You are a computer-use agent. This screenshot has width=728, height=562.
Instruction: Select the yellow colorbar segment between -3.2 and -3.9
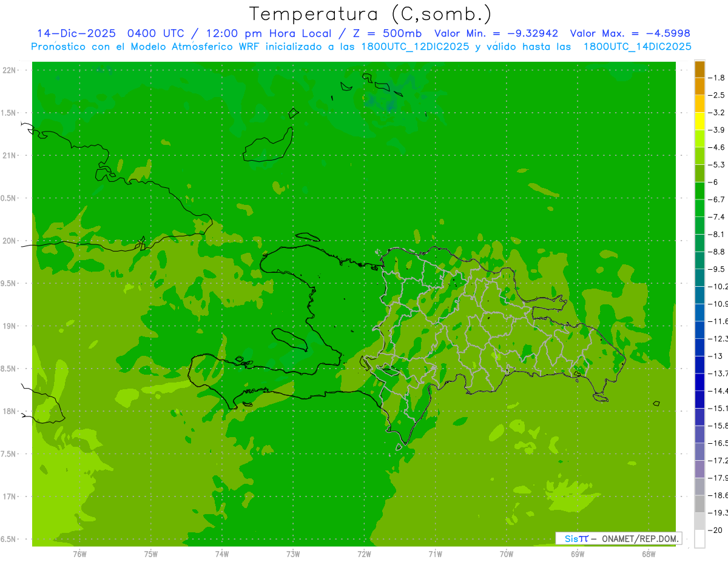click(x=699, y=121)
